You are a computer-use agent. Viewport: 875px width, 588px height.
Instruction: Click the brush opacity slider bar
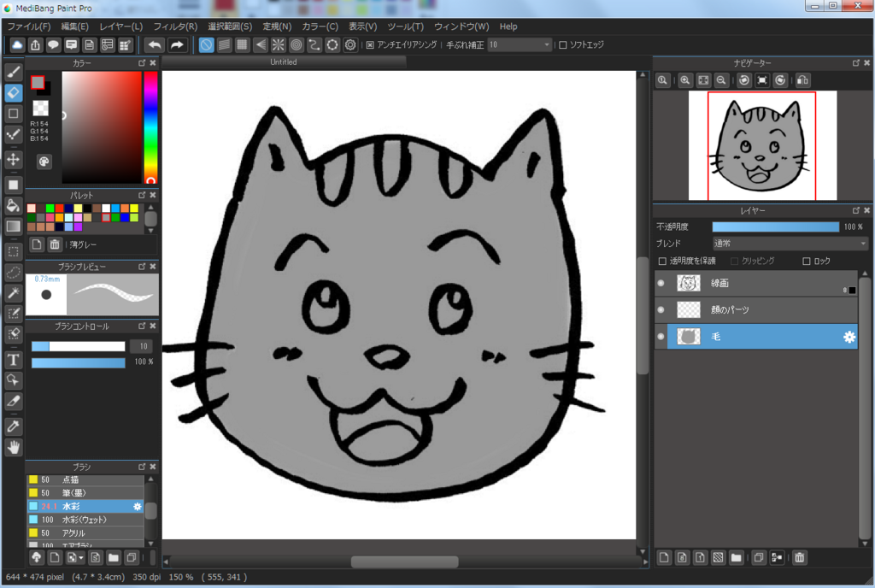click(78, 363)
